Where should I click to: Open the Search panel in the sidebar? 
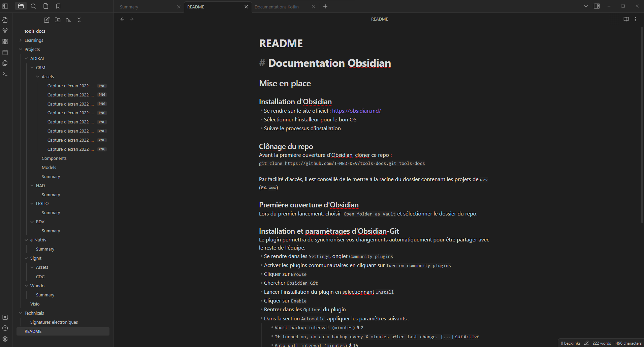pyautogui.click(x=33, y=6)
